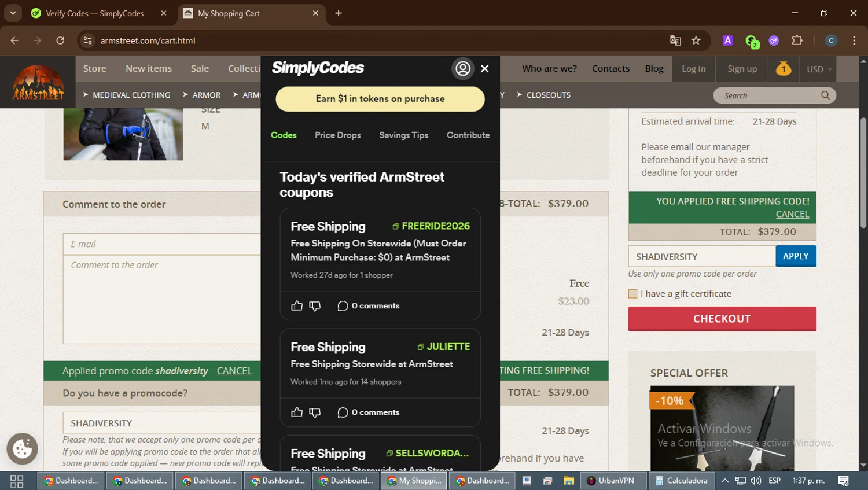Switch to the Codes tab

click(x=284, y=135)
